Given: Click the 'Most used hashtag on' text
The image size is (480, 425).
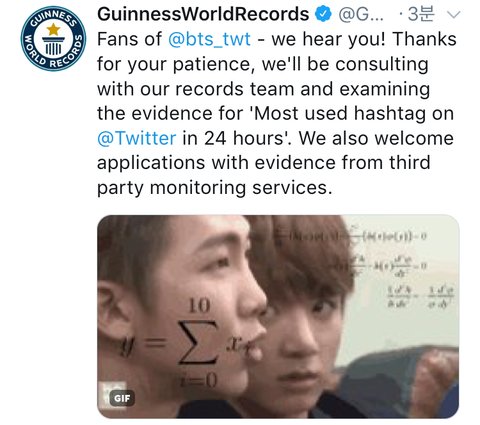Looking at the screenshot, I should [353, 113].
